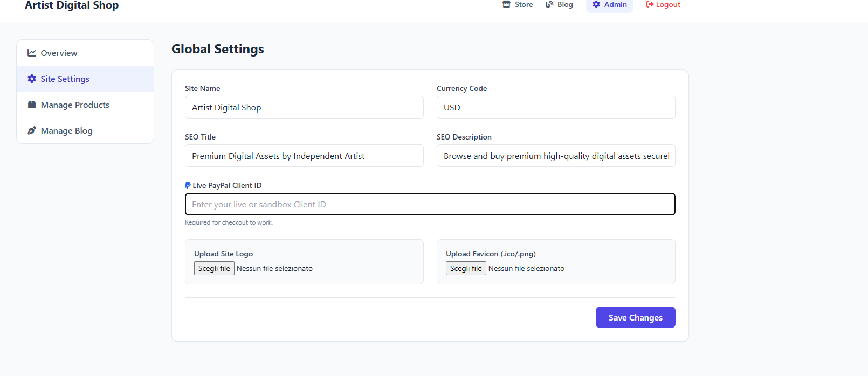Focus the Currency Code field showing USD

coord(556,107)
